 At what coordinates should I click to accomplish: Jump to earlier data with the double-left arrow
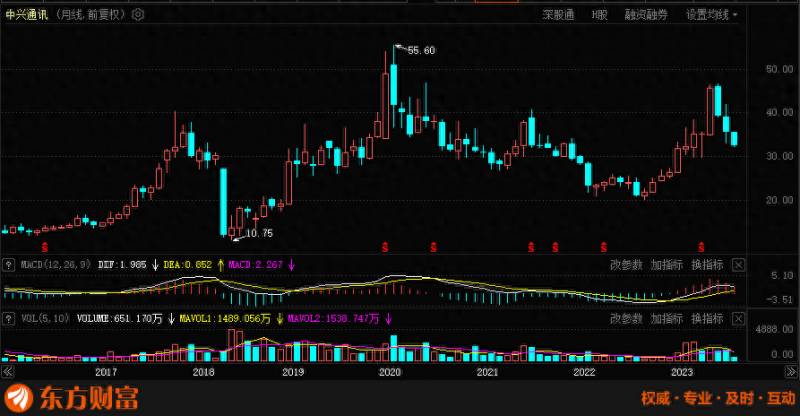pyautogui.click(x=7, y=372)
